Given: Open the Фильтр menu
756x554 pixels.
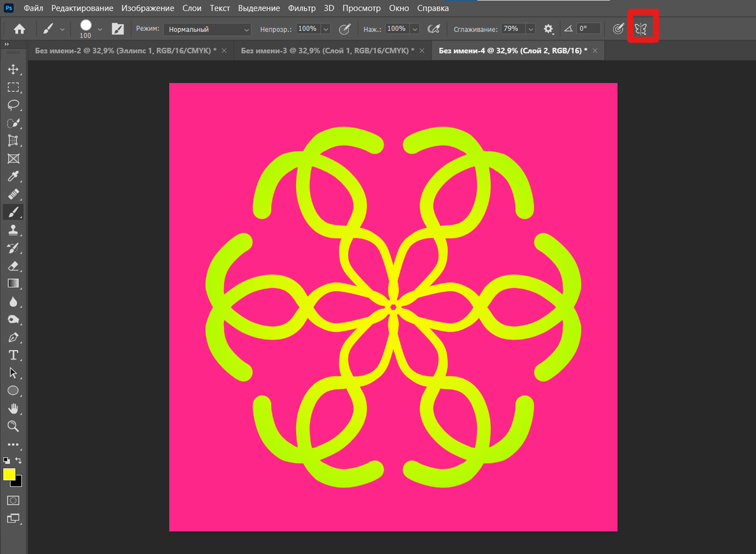Looking at the screenshot, I should tap(302, 8).
